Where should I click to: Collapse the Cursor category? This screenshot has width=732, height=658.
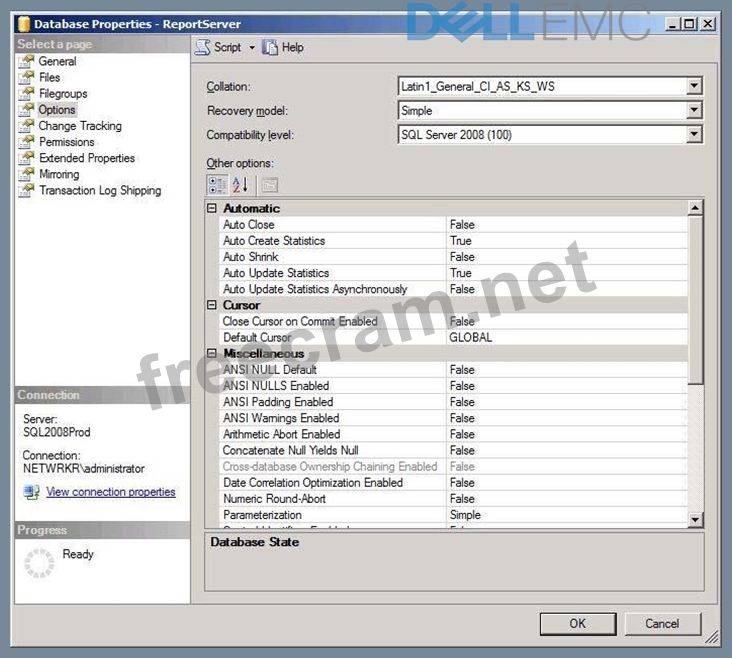[x=212, y=305]
